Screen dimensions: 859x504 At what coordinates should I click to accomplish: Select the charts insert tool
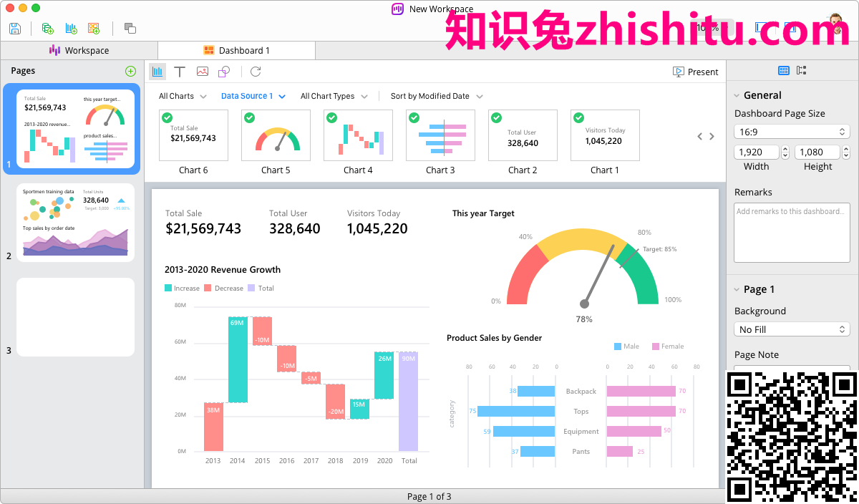tap(157, 72)
